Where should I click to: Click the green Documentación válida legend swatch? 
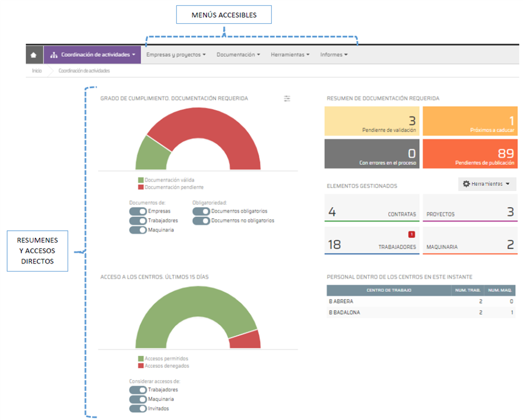tap(141, 180)
